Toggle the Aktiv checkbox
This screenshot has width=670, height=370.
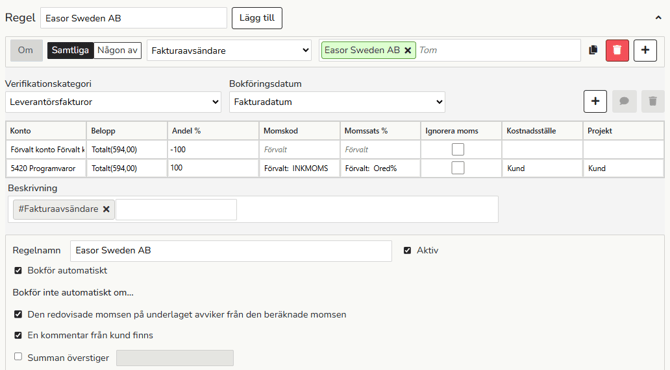click(407, 250)
